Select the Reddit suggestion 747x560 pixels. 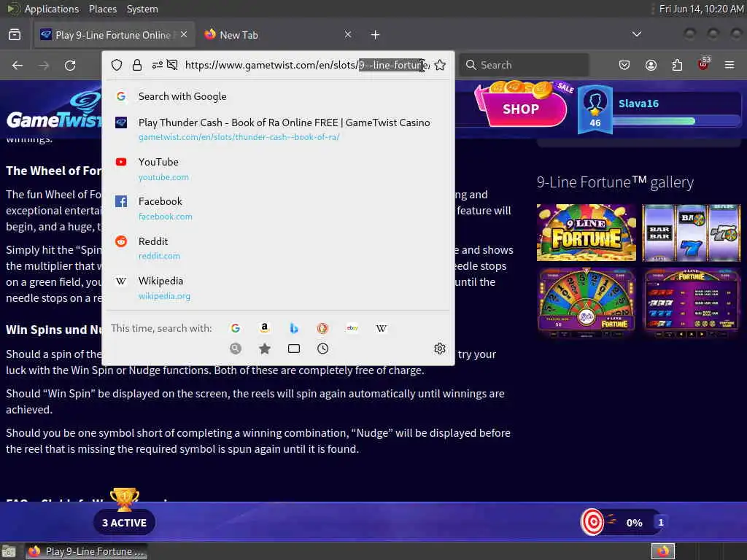(278, 248)
